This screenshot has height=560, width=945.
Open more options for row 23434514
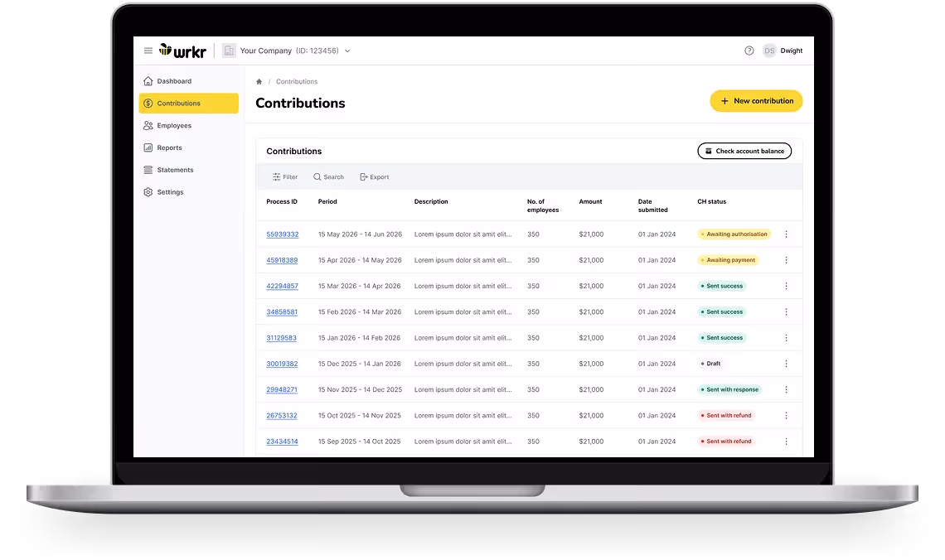click(x=786, y=442)
